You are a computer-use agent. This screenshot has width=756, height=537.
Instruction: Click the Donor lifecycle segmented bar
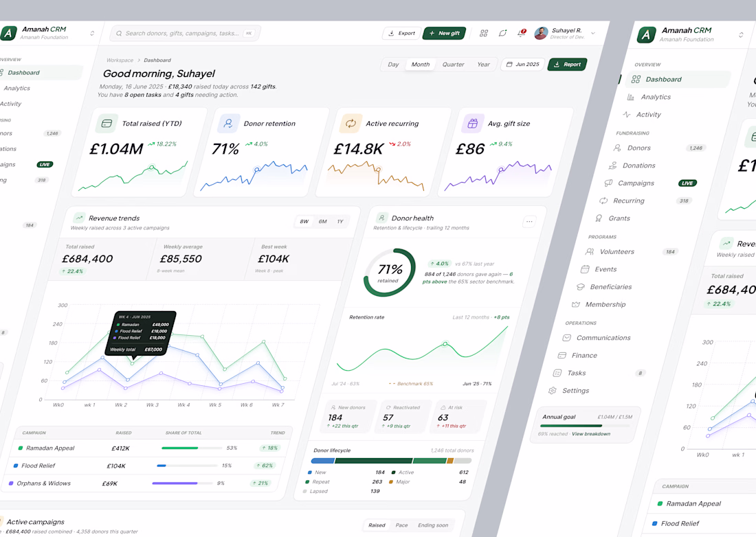point(390,461)
